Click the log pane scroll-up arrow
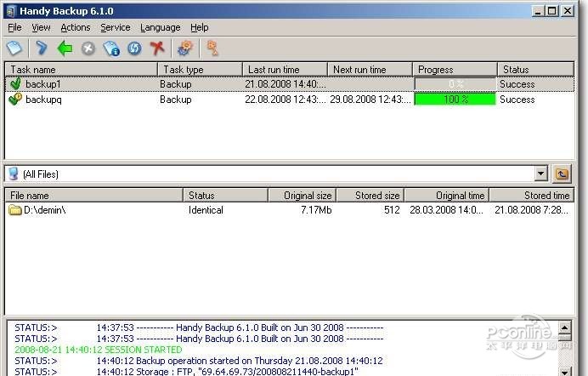This screenshot has height=376, width=588. [x=565, y=328]
